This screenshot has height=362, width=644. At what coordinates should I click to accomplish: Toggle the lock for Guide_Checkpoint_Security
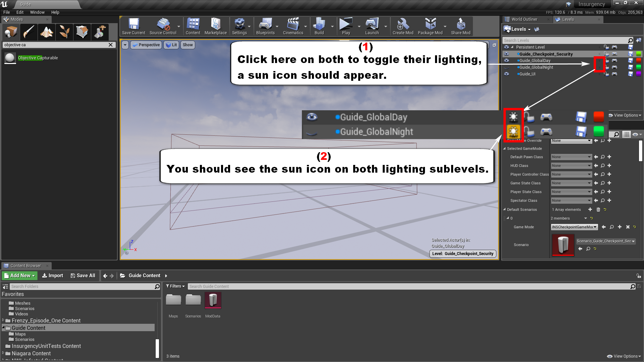point(606,54)
